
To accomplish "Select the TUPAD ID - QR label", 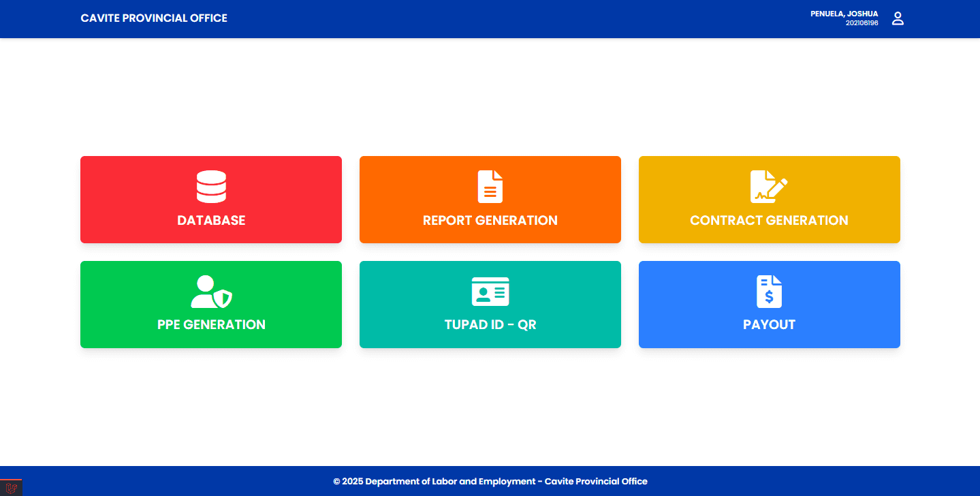I will (x=490, y=324).
